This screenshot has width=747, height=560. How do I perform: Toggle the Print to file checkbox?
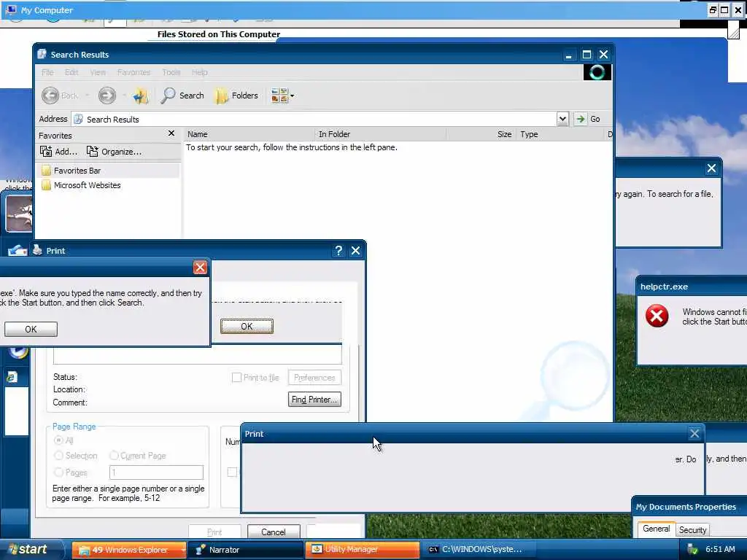236,378
